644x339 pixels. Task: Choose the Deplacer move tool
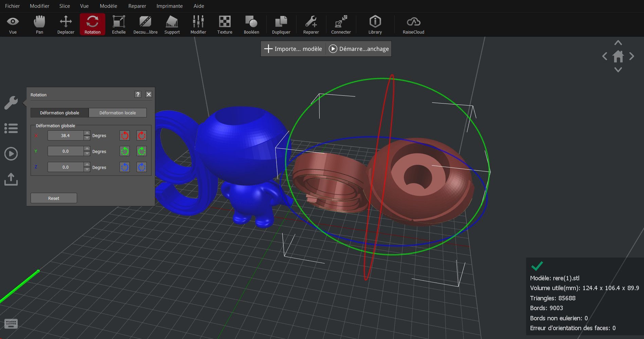66,24
